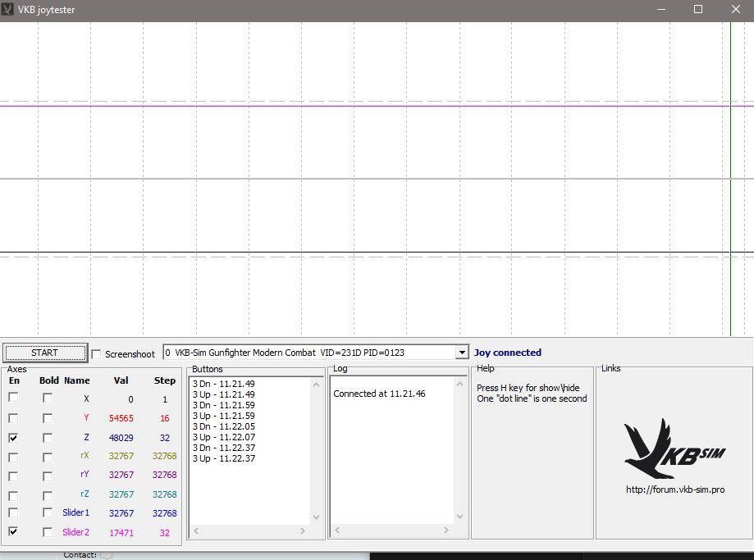Turn on Bold for the Y axis
754x560 pixels.
(x=48, y=418)
